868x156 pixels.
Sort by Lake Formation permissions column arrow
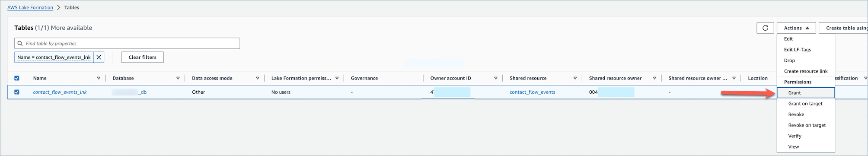click(337, 78)
